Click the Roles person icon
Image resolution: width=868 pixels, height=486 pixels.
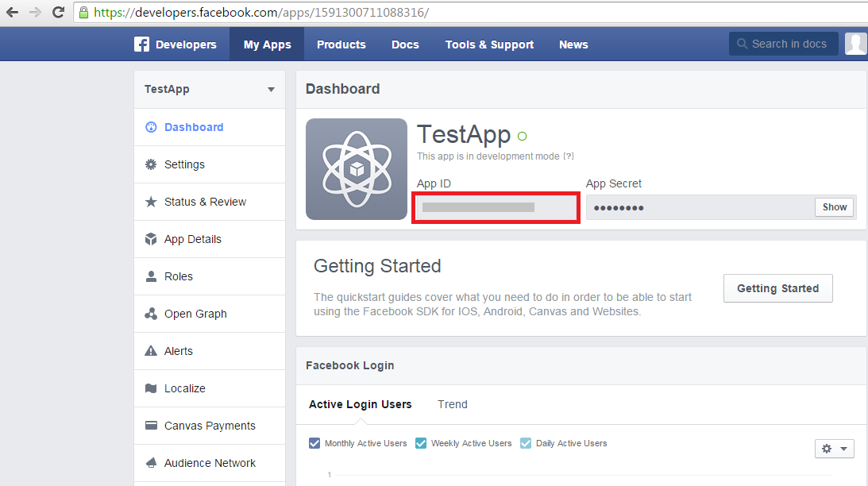(151, 276)
